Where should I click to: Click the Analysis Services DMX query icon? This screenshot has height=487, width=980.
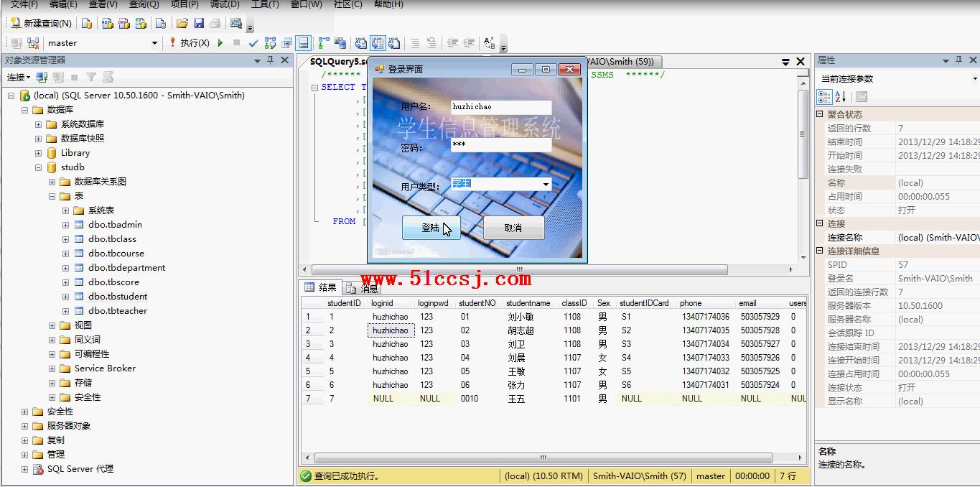[x=124, y=23]
